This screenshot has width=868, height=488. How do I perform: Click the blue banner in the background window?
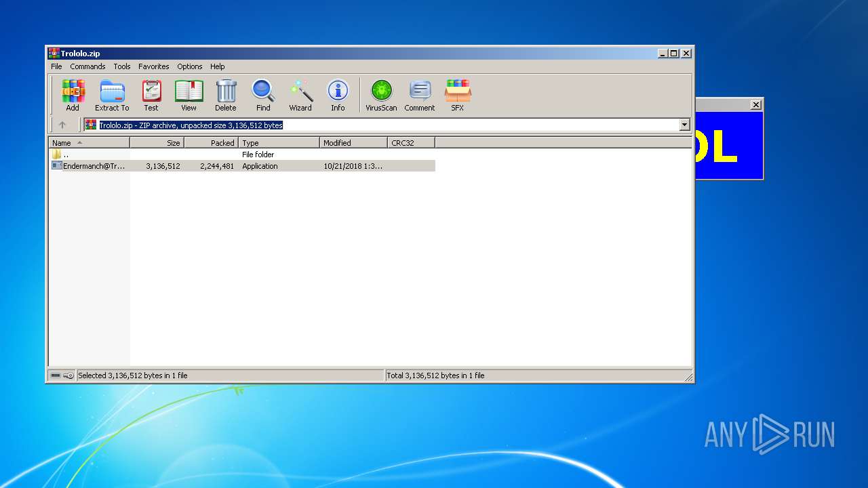pos(729,146)
